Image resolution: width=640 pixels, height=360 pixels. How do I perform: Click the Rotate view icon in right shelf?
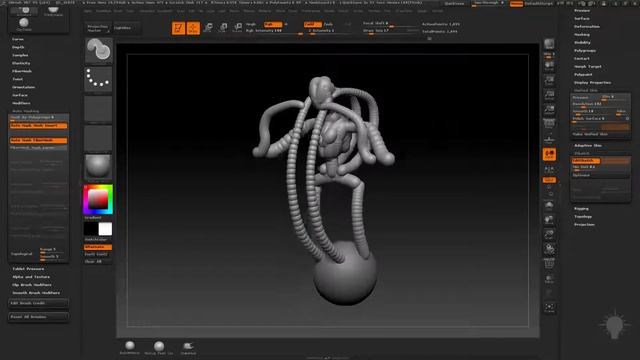pyautogui.click(x=549, y=249)
